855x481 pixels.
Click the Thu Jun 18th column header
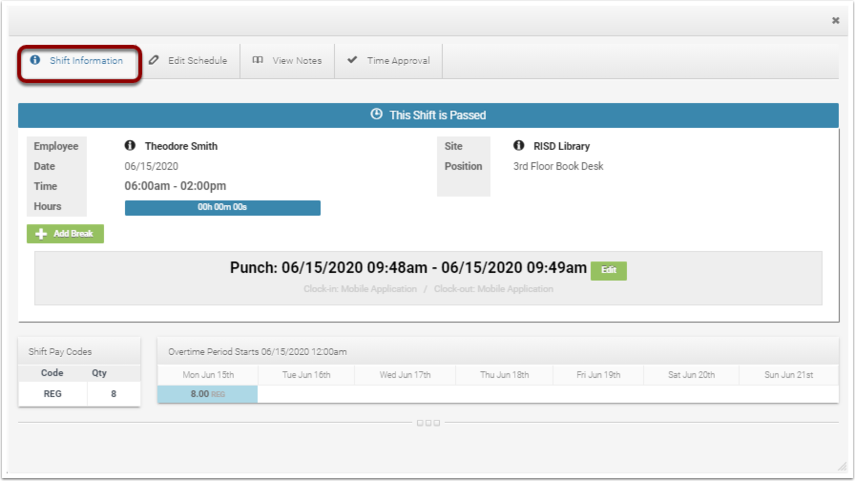504,375
